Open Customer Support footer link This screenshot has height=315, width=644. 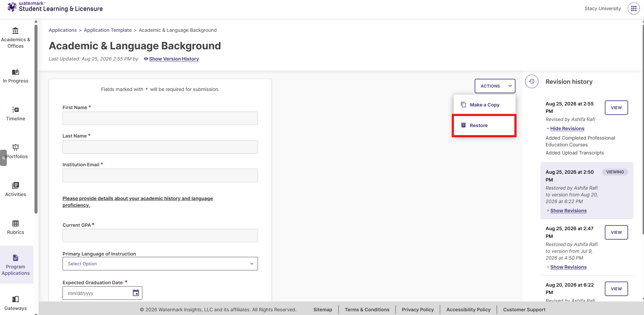tap(524, 310)
